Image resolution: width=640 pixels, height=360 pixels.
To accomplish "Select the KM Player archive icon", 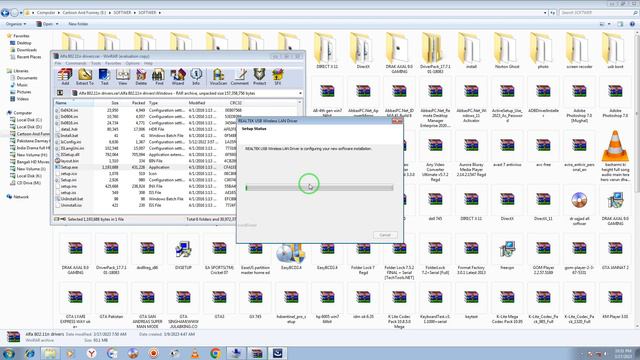I will coord(615,302).
